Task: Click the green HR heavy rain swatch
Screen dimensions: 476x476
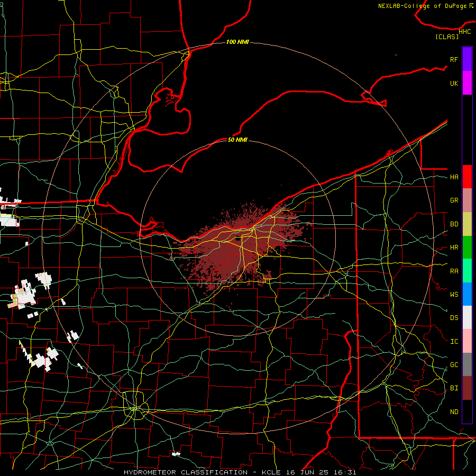Action: pos(467,248)
